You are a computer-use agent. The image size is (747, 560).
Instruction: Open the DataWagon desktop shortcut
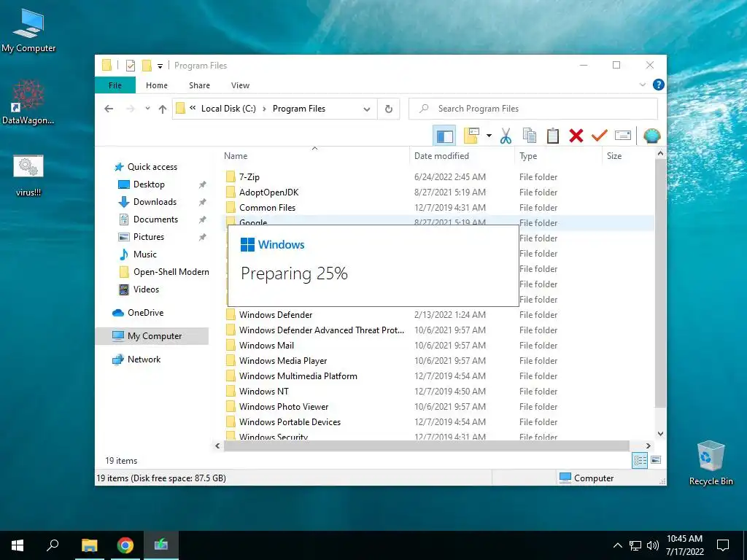pyautogui.click(x=28, y=102)
